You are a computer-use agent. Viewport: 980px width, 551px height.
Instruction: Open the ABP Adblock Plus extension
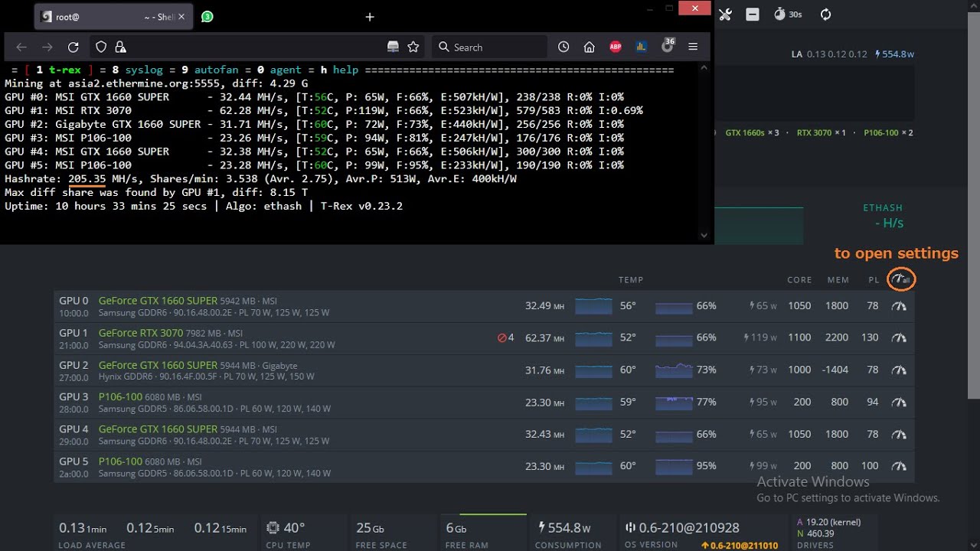(x=616, y=47)
